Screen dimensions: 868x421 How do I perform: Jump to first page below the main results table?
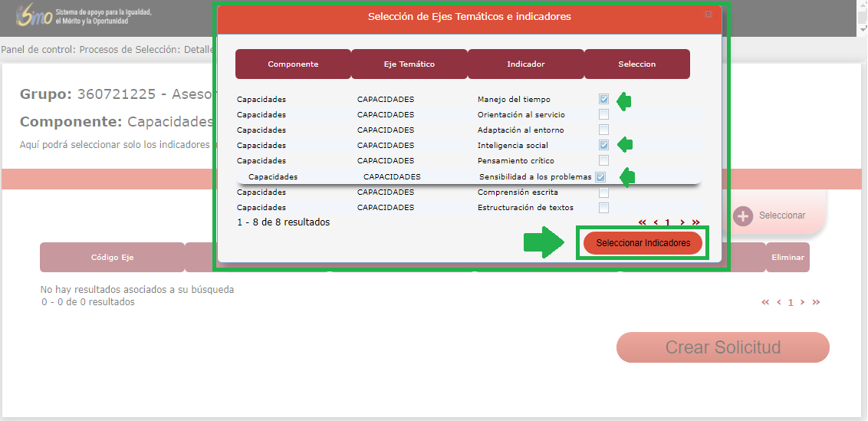click(x=765, y=302)
